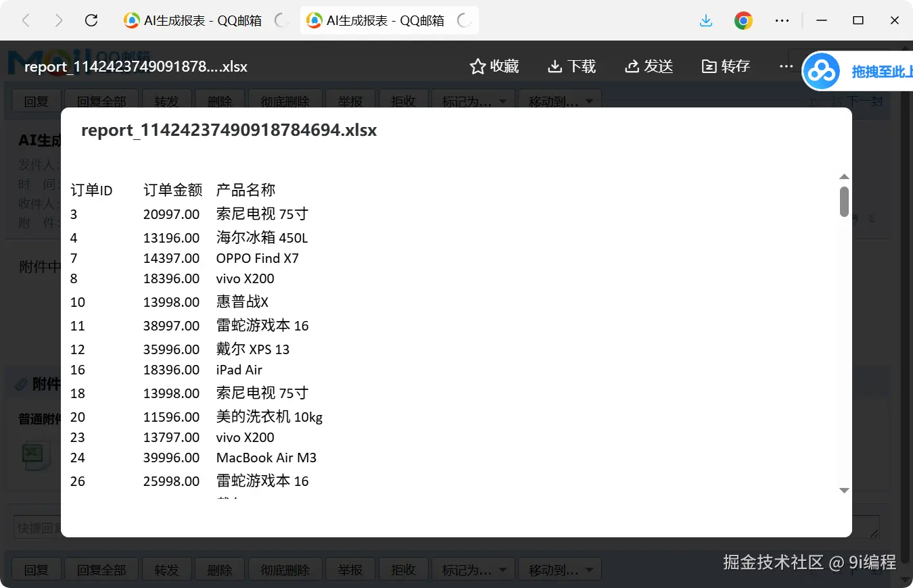
Task: Click 回复 in the bottom mail toolbar
Action: (37, 569)
